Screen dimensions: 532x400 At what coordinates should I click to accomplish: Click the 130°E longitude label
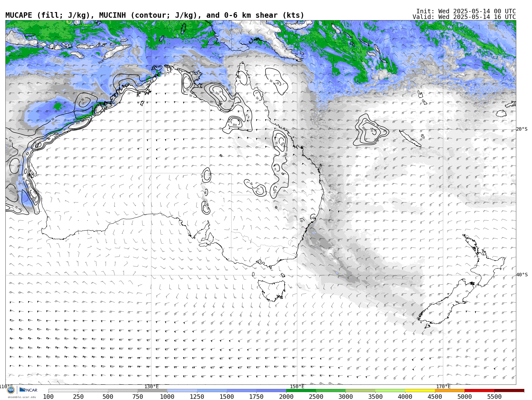pyautogui.click(x=151, y=386)
